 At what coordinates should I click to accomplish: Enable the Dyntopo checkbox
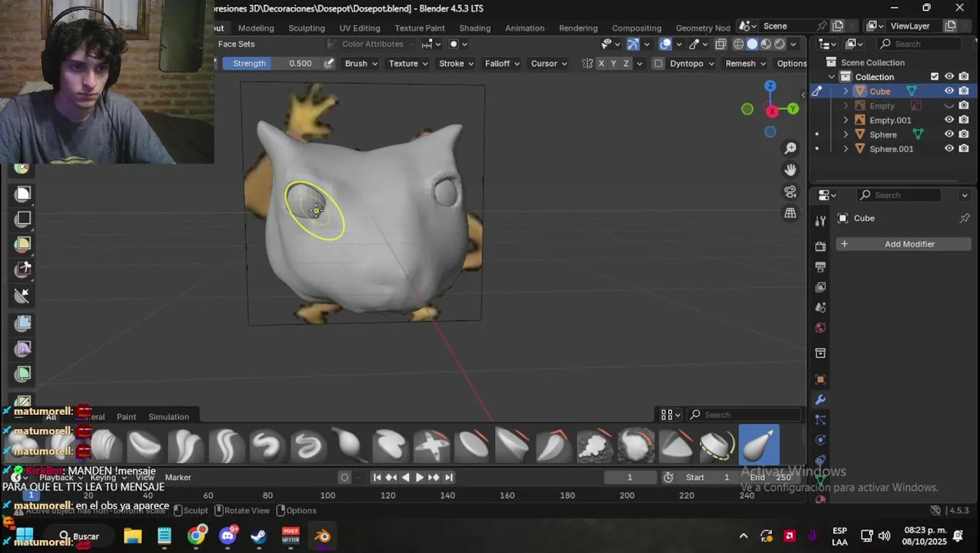coord(658,63)
